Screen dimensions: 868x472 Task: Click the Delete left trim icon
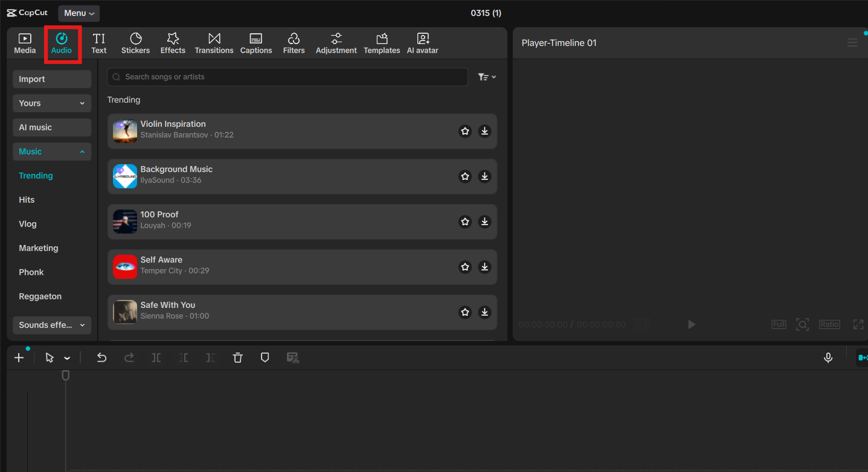[x=184, y=358]
